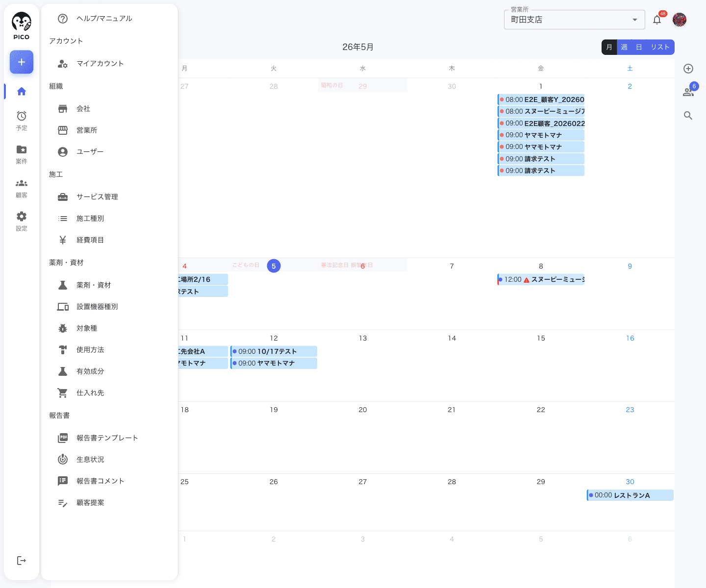This screenshot has width=706, height=588.
Task: Open ヘルプ/マニュアル help entry
Action: click(x=109, y=19)
